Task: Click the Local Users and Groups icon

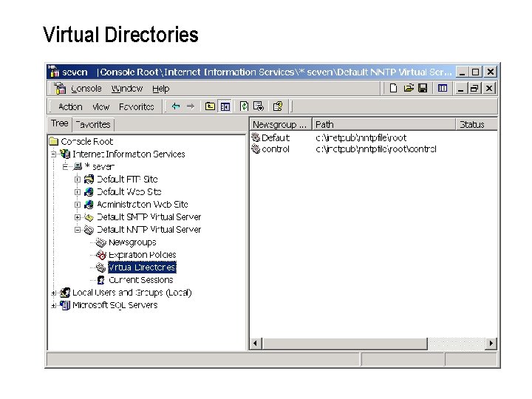Action: 65,293
